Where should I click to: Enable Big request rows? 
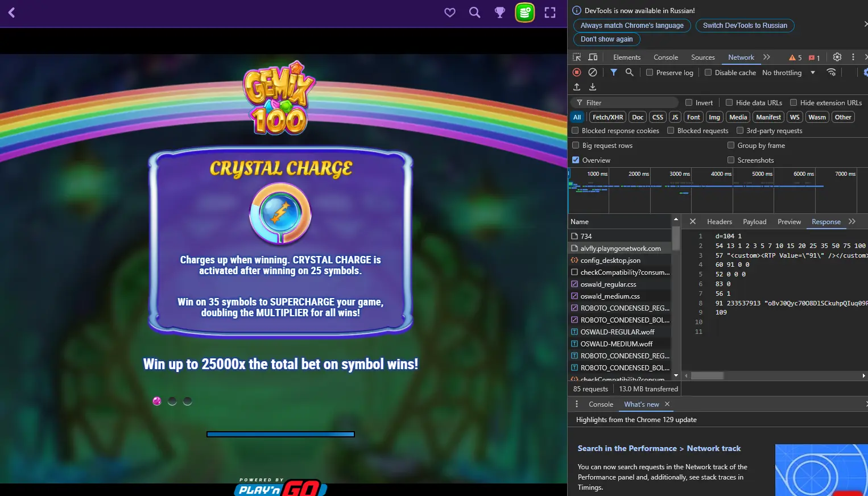(576, 145)
